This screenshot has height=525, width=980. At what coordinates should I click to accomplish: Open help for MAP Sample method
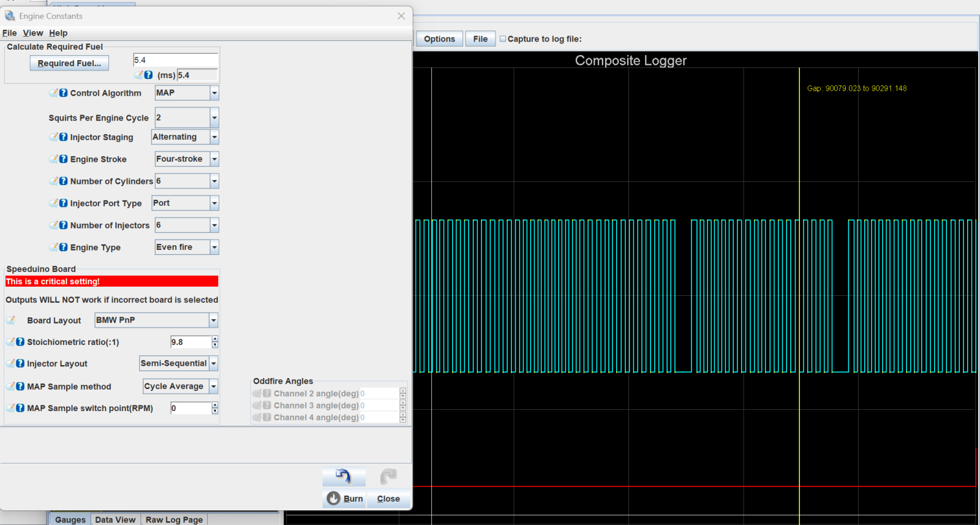coord(20,387)
